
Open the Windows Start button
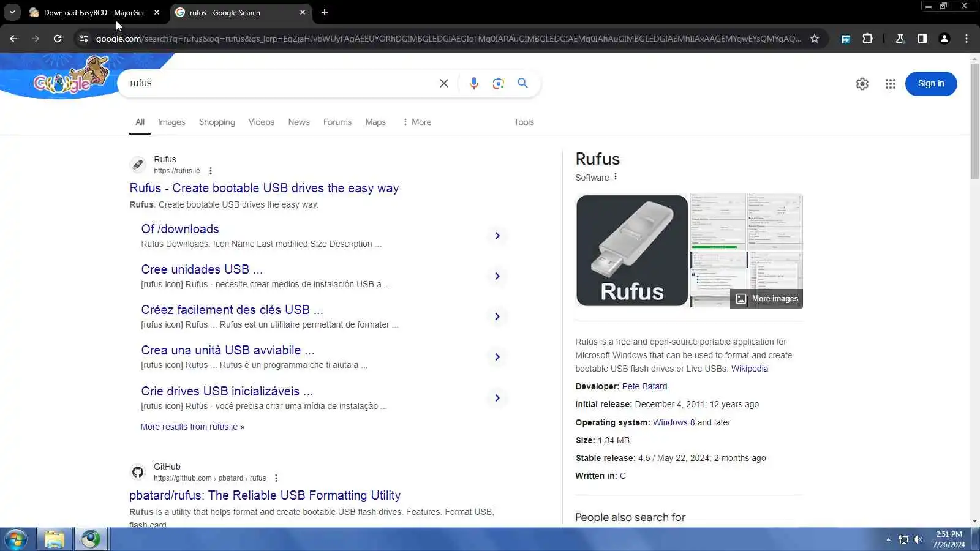(16, 539)
